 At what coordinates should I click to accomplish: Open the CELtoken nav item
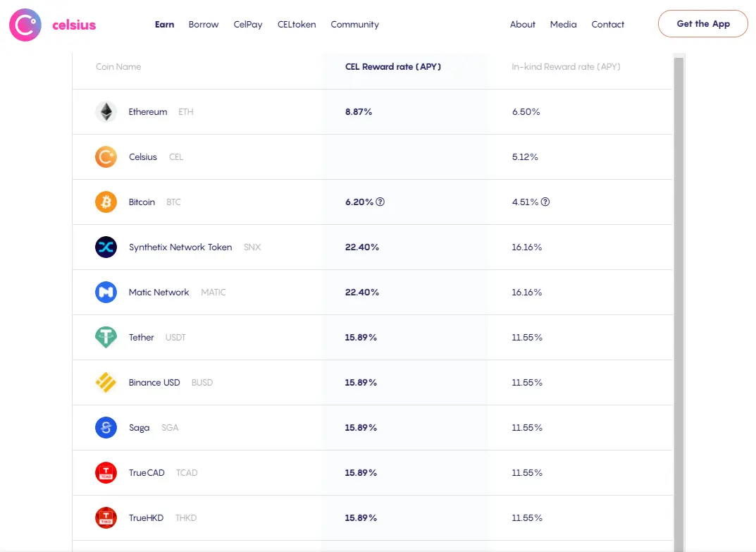click(x=297, y=24)
